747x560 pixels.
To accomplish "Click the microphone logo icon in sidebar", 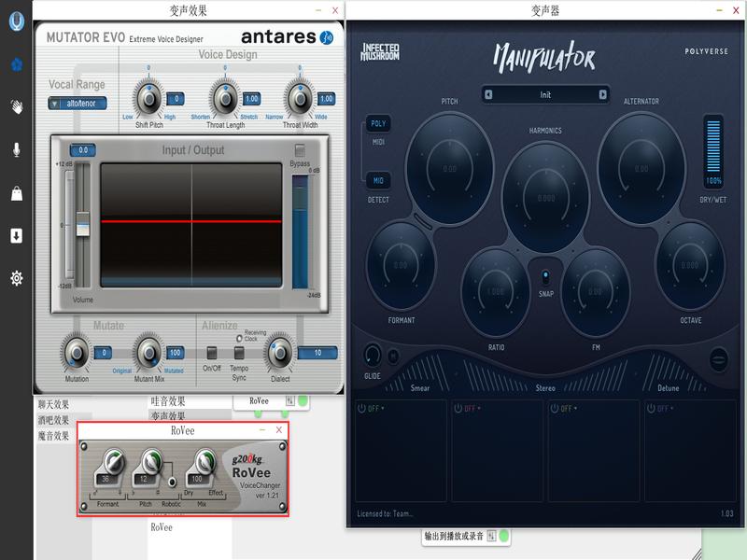I will pos(17,21).
